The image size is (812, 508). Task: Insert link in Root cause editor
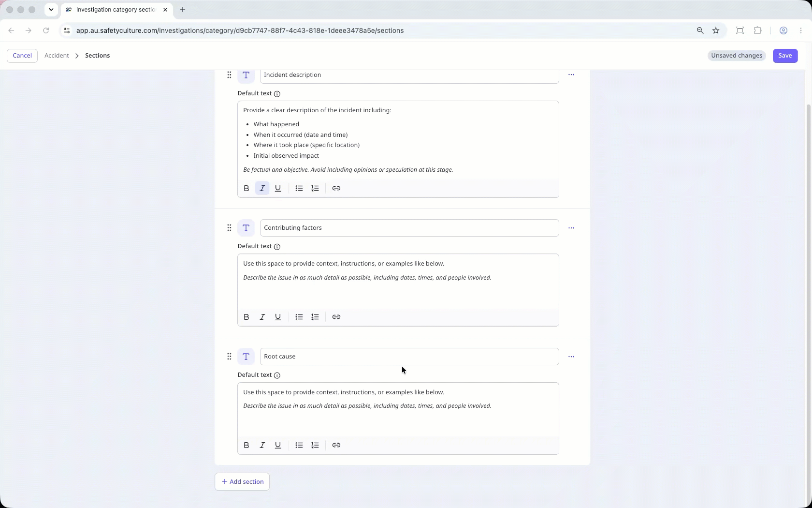point(336,445)
